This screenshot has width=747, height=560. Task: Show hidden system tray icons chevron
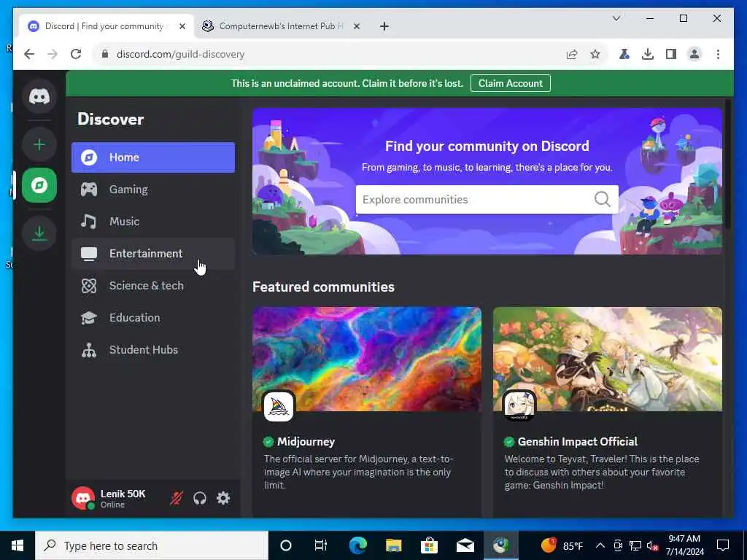tap(600, 545)
